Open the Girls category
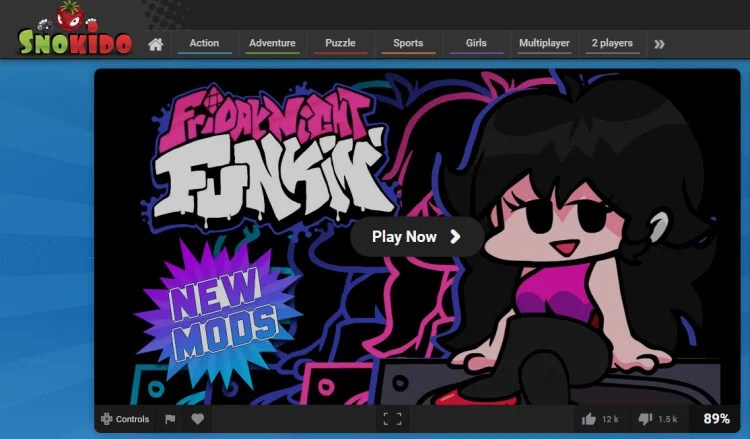Viewport: 750px width, 439px height. click(476, 44)
